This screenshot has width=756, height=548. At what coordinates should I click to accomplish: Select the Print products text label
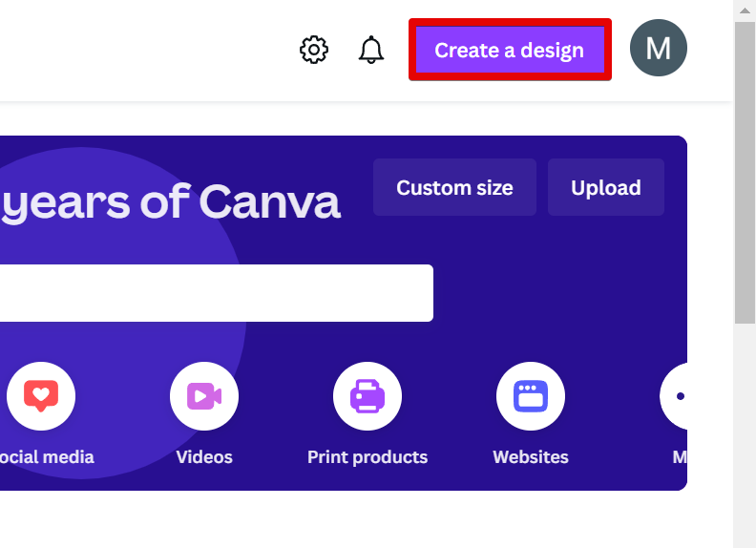pyautogui.click(x=367, y=457)
